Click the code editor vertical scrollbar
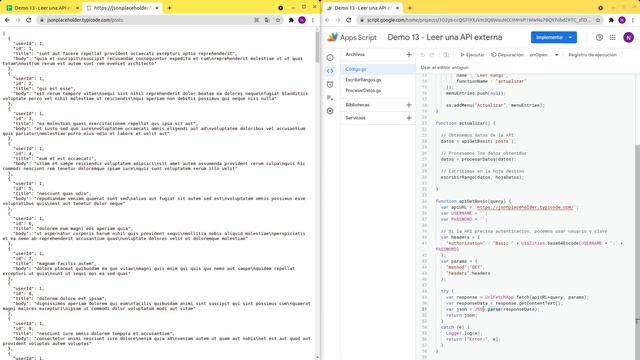The image size is (640, 360). [x=637, y=233]
